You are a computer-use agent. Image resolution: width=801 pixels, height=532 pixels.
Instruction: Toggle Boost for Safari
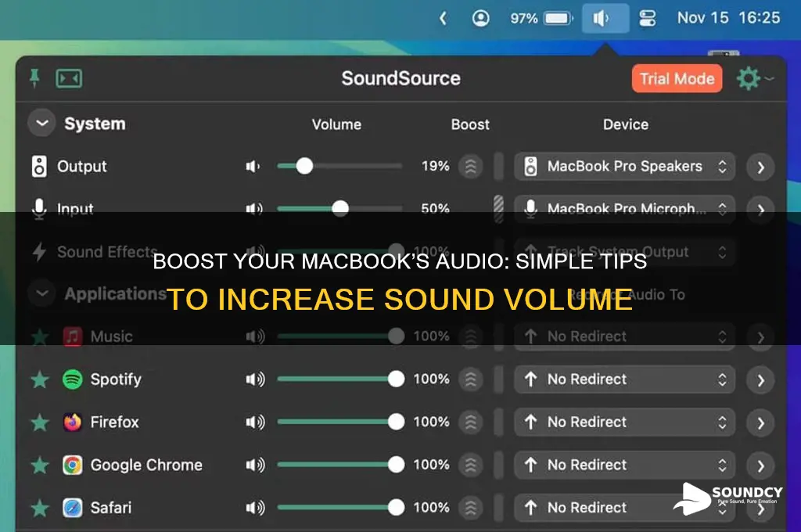click(x=470, y=508)
